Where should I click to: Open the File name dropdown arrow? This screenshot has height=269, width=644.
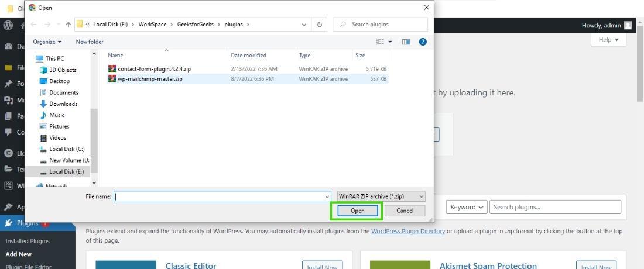[x=327, y=197]
